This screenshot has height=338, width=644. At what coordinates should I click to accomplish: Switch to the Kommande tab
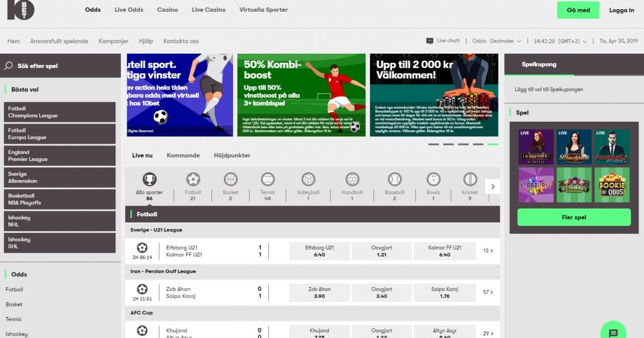point(183,156)
